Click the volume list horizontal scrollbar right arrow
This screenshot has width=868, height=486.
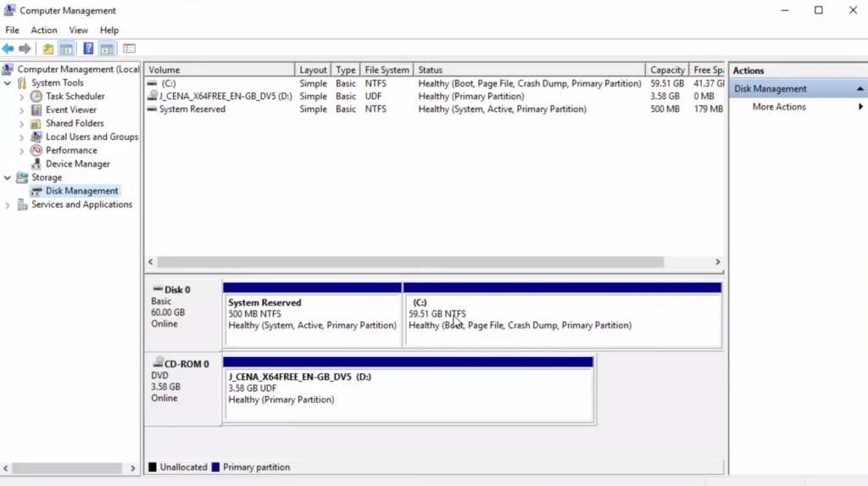pos(717,262)
